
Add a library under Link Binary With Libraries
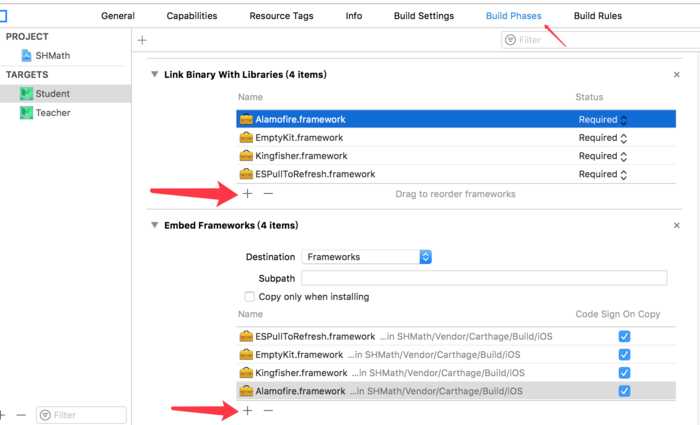(247, 194)
